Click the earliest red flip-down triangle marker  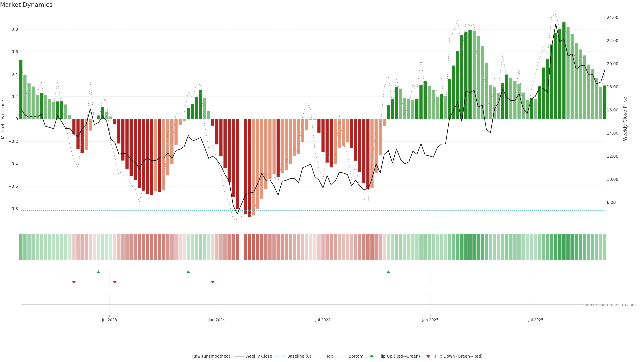(x=74, y=282)
